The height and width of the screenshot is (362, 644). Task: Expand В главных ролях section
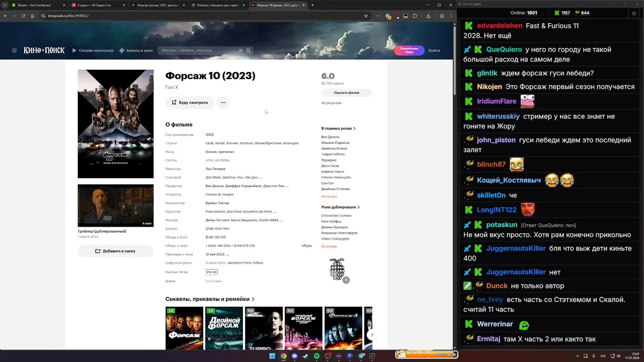pyautogui.click(x=339, y=128)
